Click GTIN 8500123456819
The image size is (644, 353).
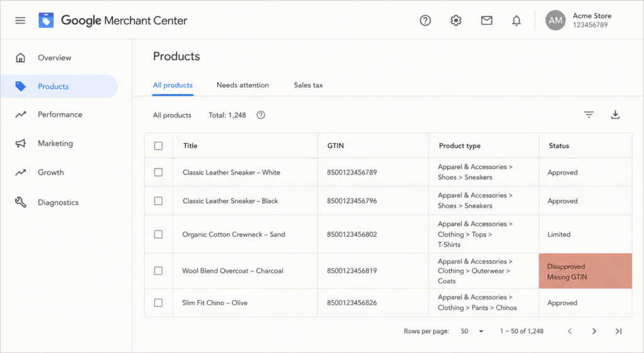pyautogui.click(x=352, y=271)
